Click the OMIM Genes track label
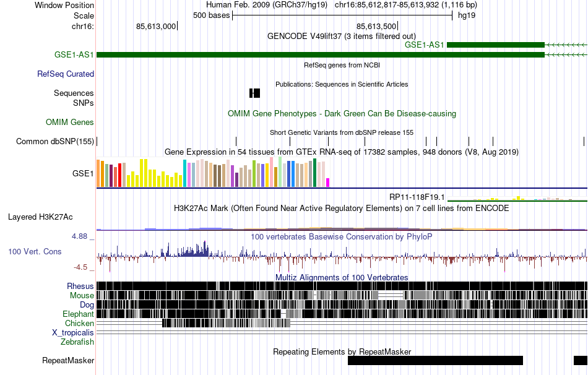 [70, 123]
